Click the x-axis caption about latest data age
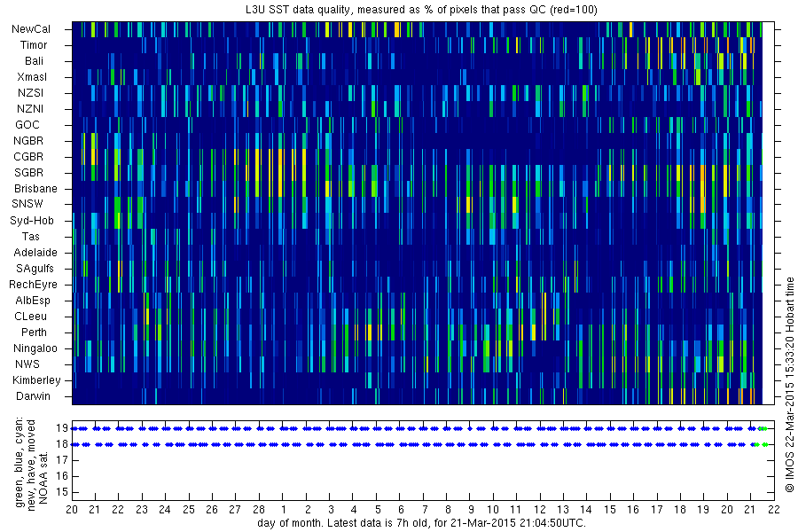This screenshot has width=798, height=532. (421, 523)
